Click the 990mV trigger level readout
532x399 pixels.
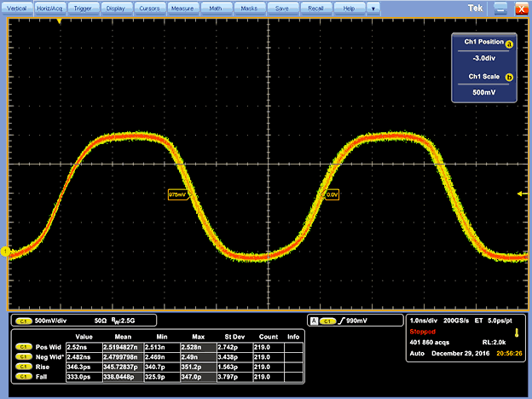point(356,321)
